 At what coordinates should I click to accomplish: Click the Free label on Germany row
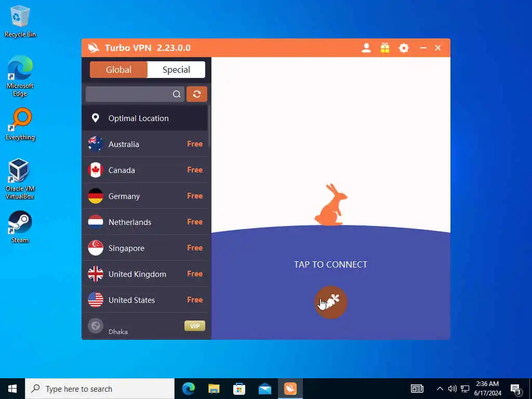pyautogui.click(x=195, y=196)
